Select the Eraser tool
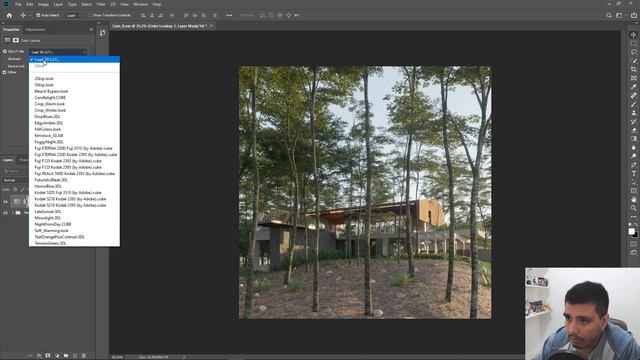Viewport: 640px width, 360px height. (633, 130)
